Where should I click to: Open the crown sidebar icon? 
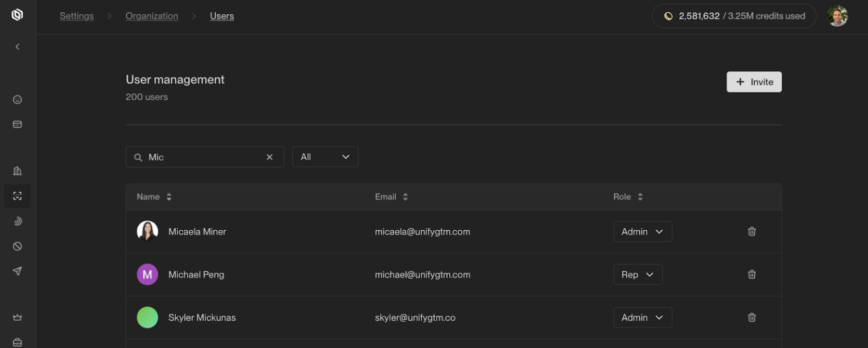click(18, 317)
